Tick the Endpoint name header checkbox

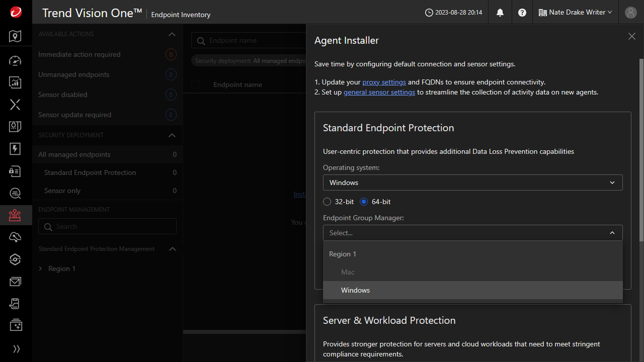click(195, 85)
